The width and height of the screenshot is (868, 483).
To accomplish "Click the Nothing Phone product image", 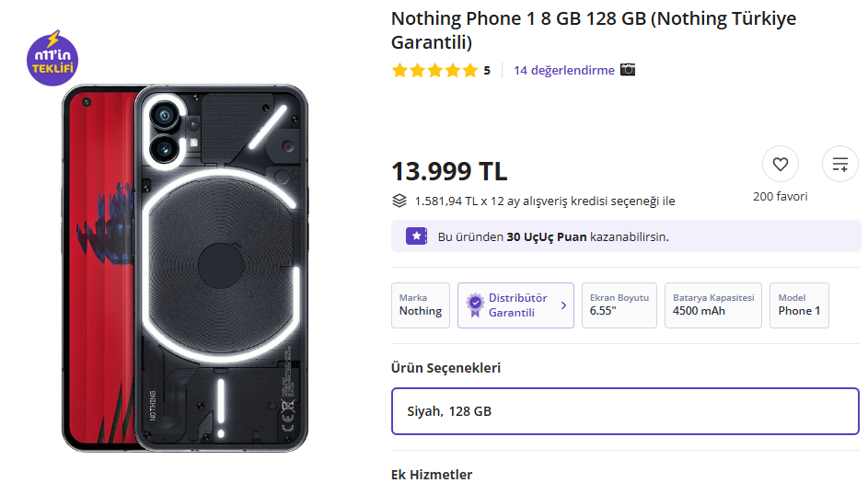I will pyautogui.click(x=184, y=267).
